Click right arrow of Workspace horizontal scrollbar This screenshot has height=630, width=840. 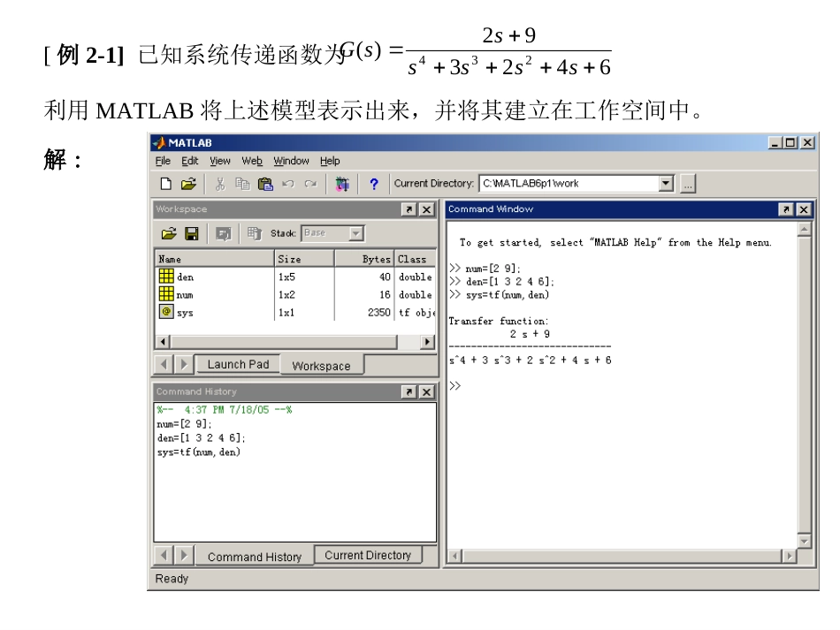point(427,341)
